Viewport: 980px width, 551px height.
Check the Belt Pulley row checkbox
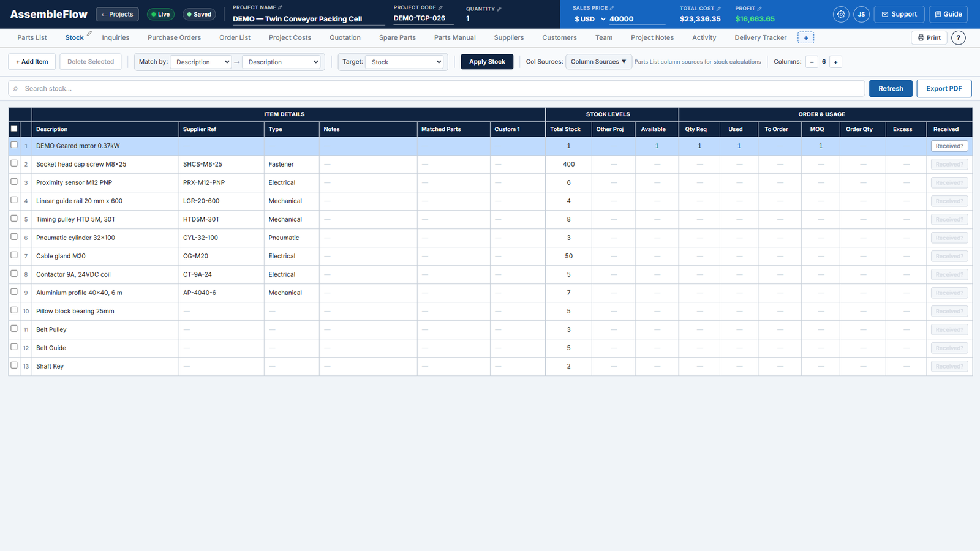(14, 329)
